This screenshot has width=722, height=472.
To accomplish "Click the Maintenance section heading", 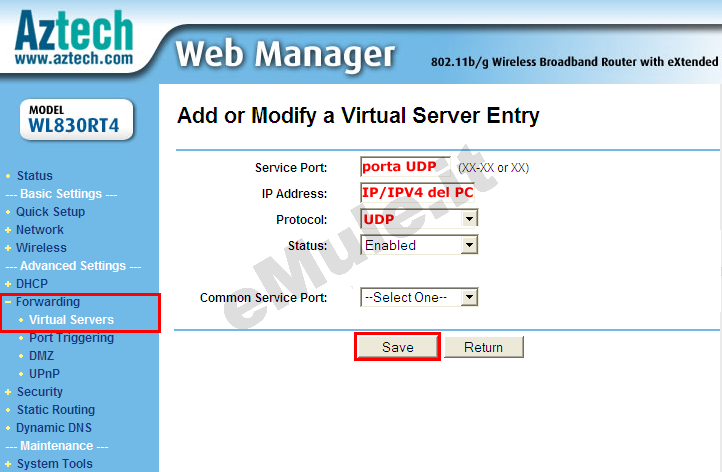I will coord(57,445).
